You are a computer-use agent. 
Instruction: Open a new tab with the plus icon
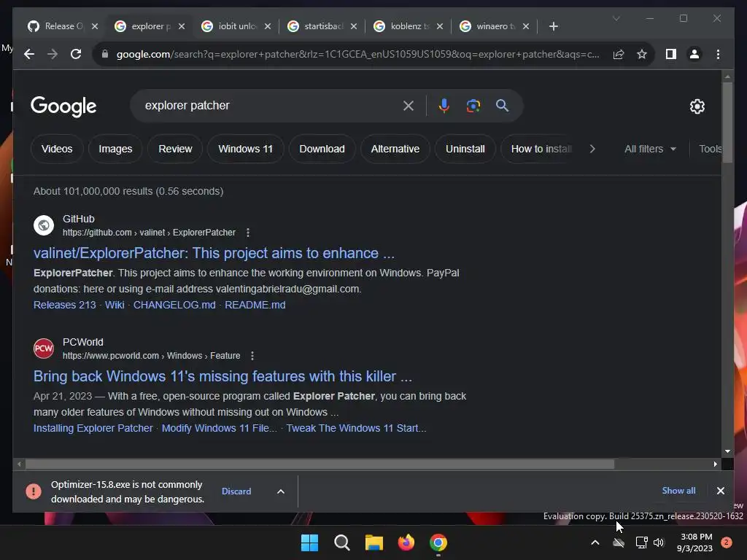553,26
